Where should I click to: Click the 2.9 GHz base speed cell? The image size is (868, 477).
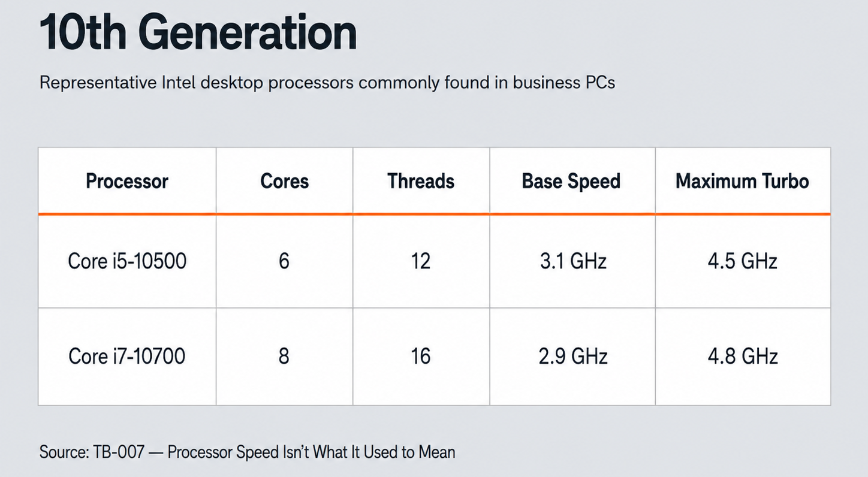572,357
